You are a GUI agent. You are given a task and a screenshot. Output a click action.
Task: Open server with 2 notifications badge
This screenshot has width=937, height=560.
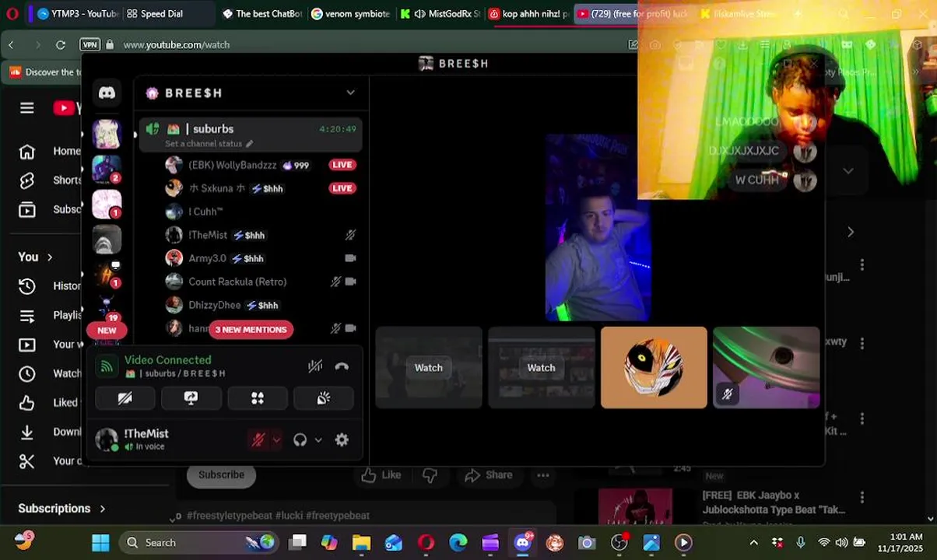(107, 170)
